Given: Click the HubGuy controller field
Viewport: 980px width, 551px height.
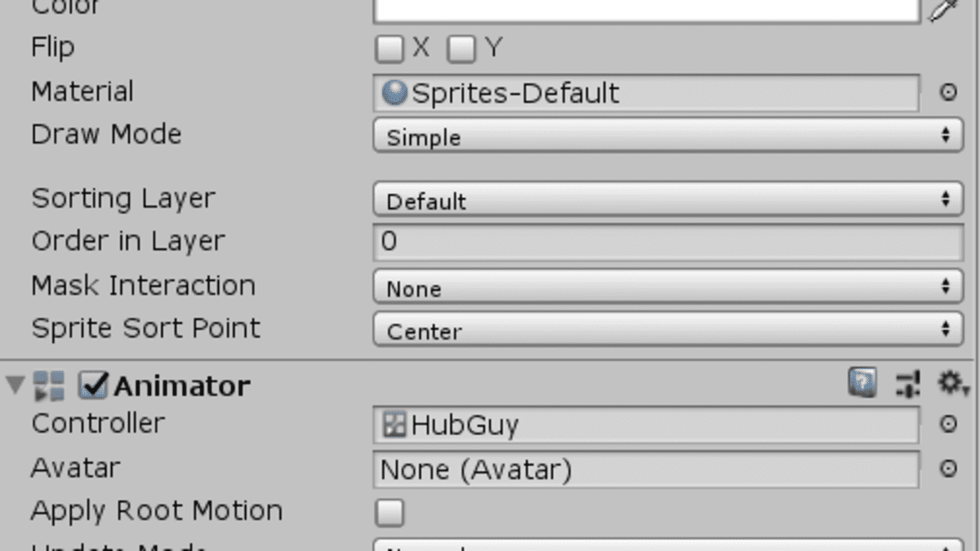Looking at the screenshot, I should 645,425.
